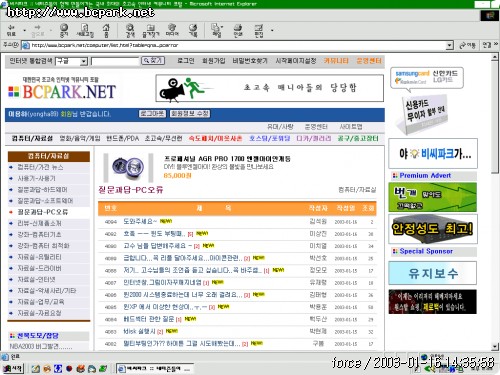Click the 안정성도 최고! advert banner
The image size is (500, 375).
coord(433,229)
